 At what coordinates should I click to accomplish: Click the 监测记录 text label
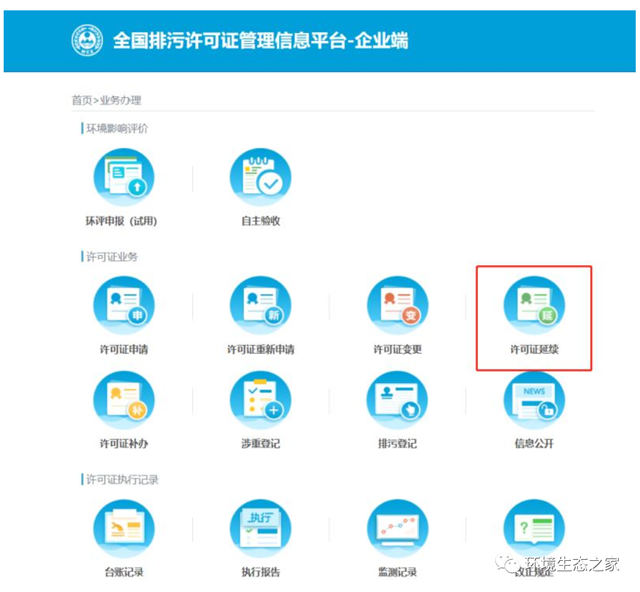[x=398, y=572]
